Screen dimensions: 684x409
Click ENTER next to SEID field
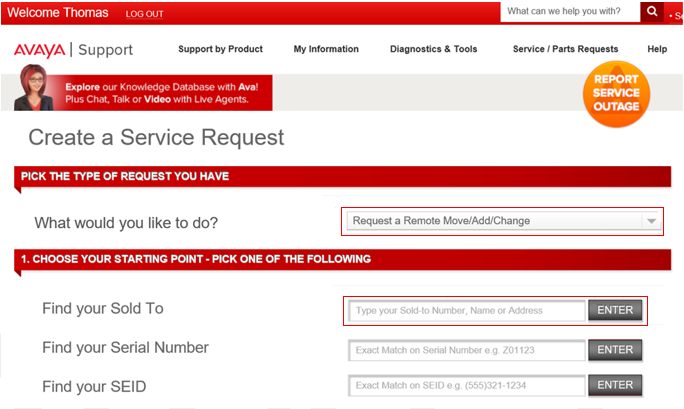(x=615, y=385)
